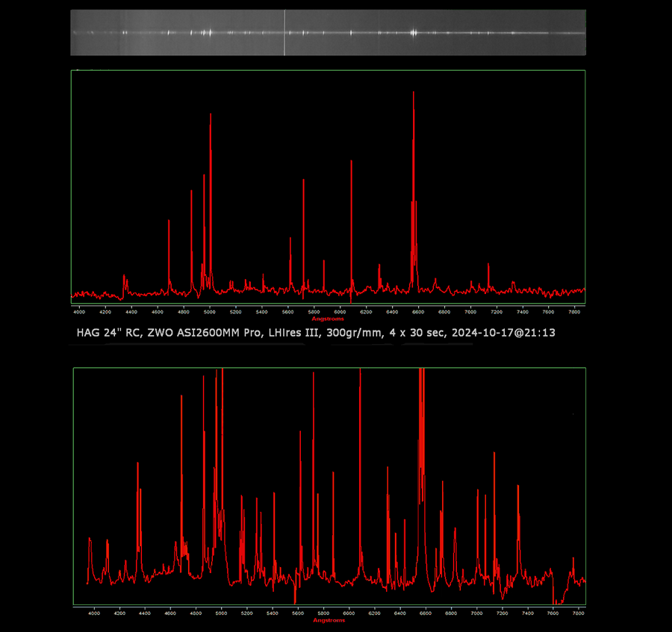Click the lower graph peak near 7320 Angstroms
Image resolution: width=672 pixels, height=632 pixels.
(518, 486)
